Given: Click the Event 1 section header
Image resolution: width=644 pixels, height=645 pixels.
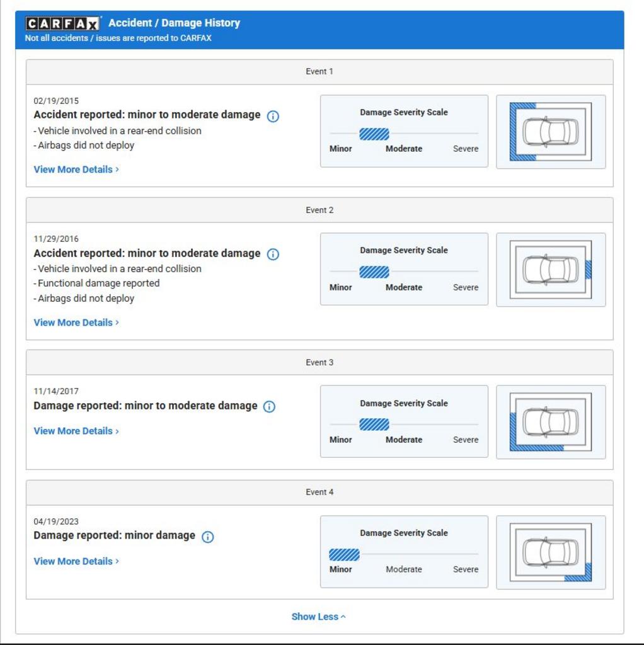Looking at the screenshot, I should tap(319, 72).
